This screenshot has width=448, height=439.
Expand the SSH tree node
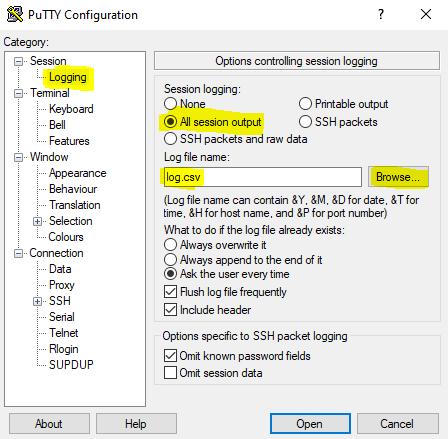point(37,301)
